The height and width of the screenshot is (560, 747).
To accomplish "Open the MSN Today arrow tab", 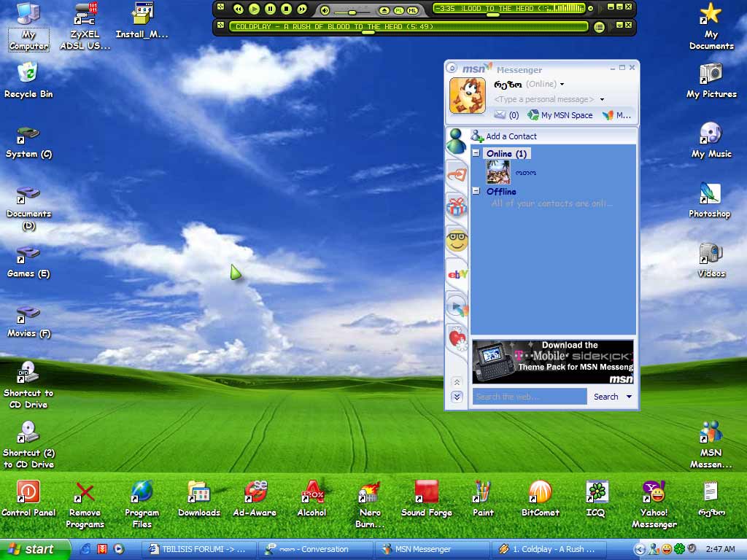I will click(457, 174).
